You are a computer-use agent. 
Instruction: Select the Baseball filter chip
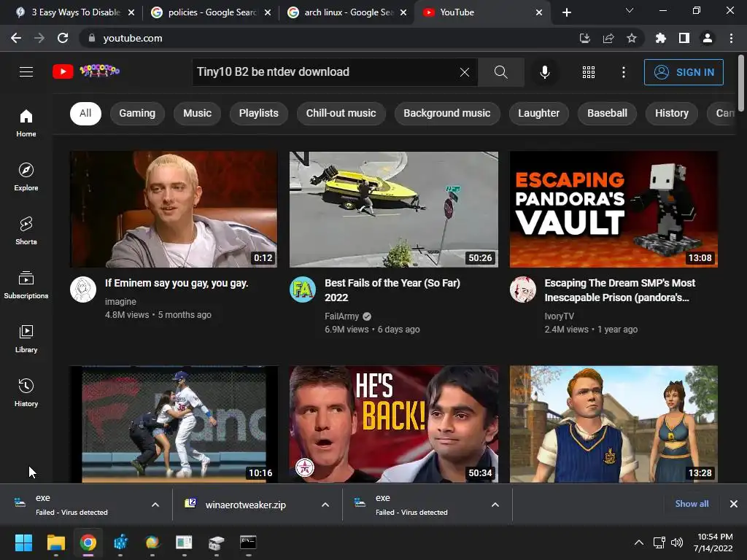pos(607,113)
